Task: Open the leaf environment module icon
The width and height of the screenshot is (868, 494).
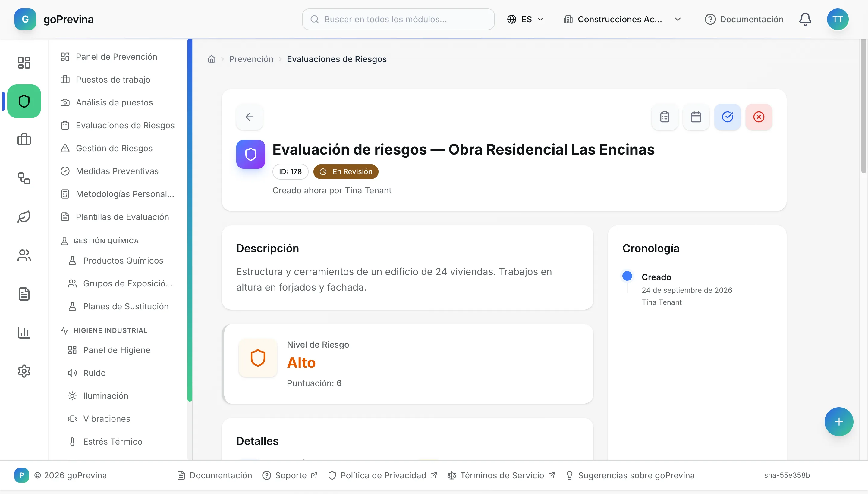Action: [x=24, y=217]
